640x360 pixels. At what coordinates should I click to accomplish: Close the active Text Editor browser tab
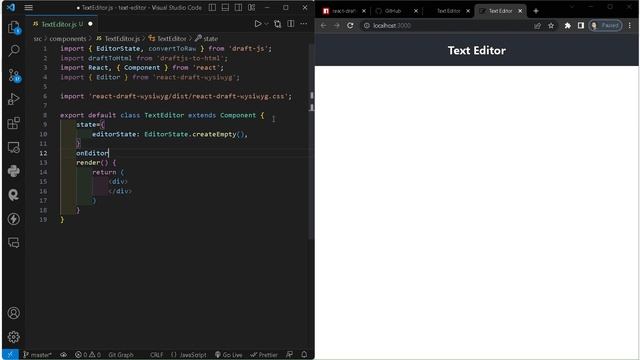(x=520, y=11)
